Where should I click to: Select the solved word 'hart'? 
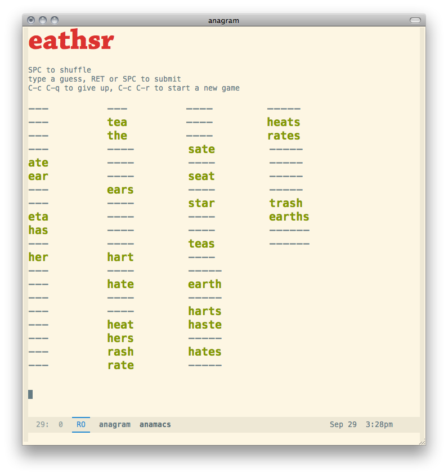click(120, 257)
